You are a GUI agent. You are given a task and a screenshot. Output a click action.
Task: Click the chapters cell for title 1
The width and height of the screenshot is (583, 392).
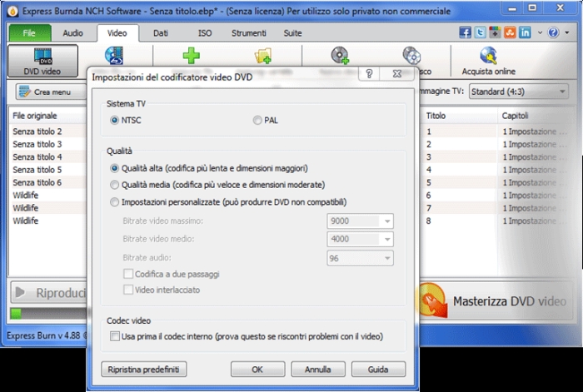click(x=535, y=131)
